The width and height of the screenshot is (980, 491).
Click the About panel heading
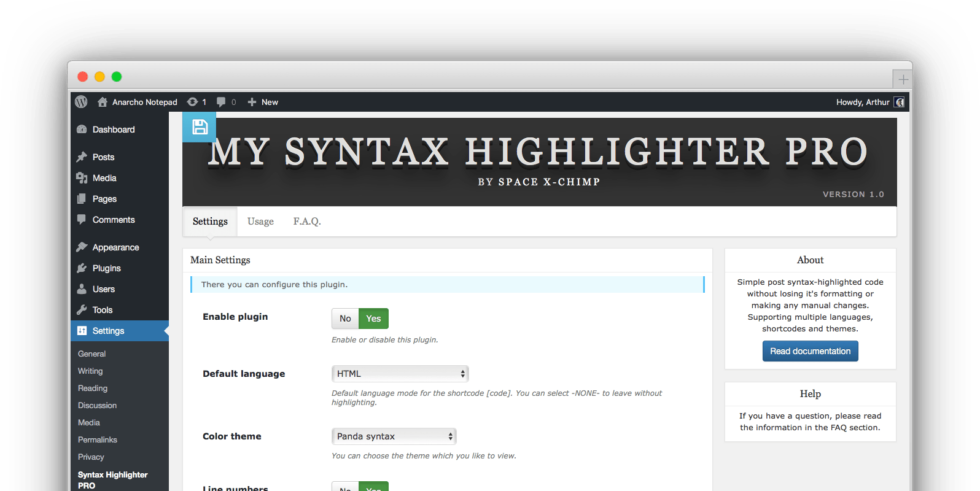tap(810, 260)
